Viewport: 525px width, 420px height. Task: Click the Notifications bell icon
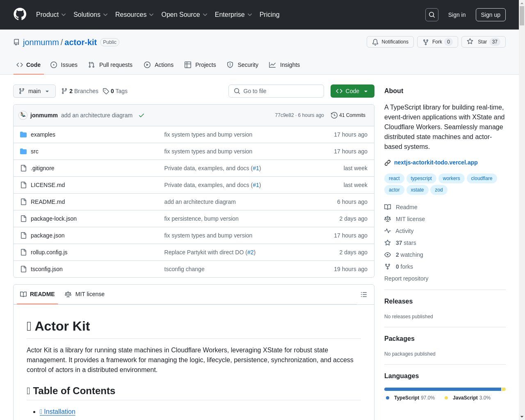click(x=375, y=42)
